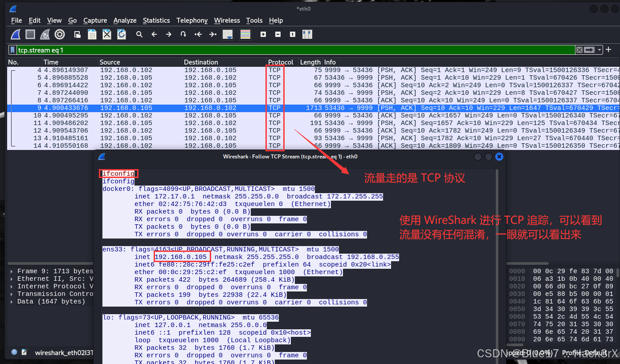Clear the display filter with X button
Screen dimensions: 620x364
pyautogui.click(x=579, y=50)
